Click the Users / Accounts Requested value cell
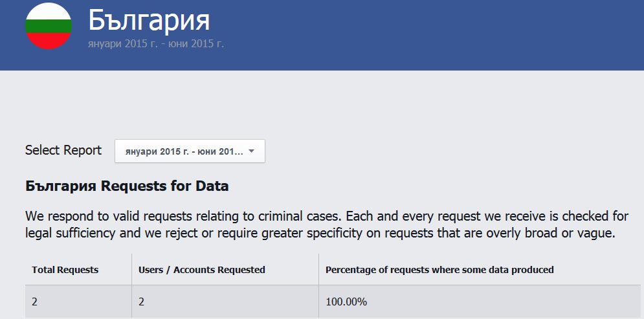This screenshot has width=644, height=319. click(x=225, y=302)
